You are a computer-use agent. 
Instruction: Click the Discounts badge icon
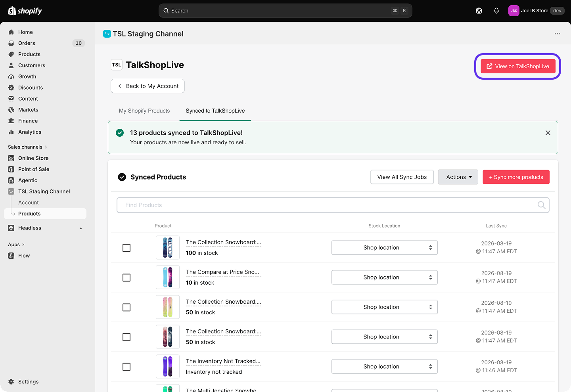coord(11,88)
